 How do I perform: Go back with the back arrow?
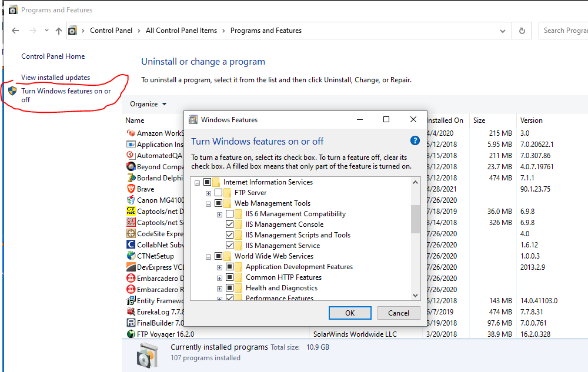click(x=15, y=31)
